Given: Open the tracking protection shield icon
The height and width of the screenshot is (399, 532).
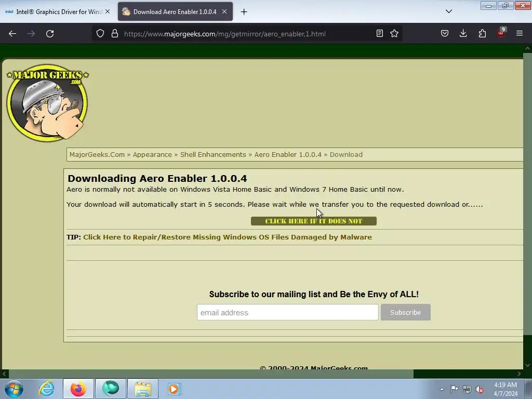Looking at the screenshot, I should (100, 34).
